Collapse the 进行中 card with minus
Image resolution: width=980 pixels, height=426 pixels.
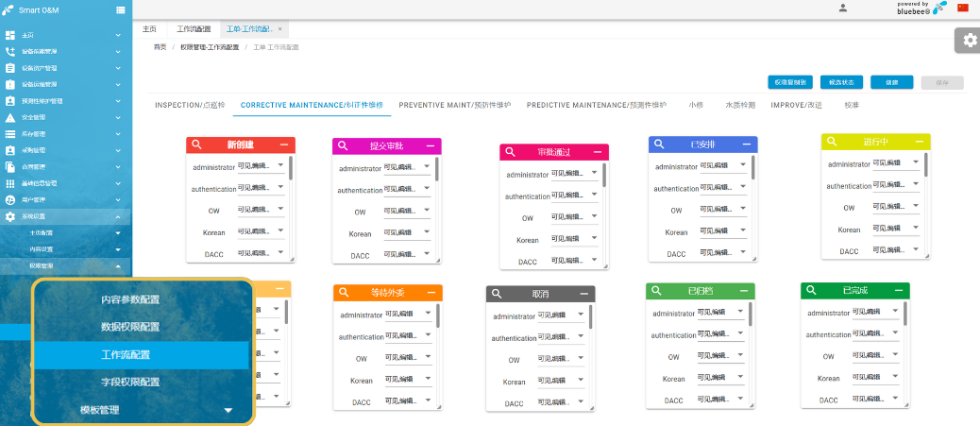click(919, 142)
